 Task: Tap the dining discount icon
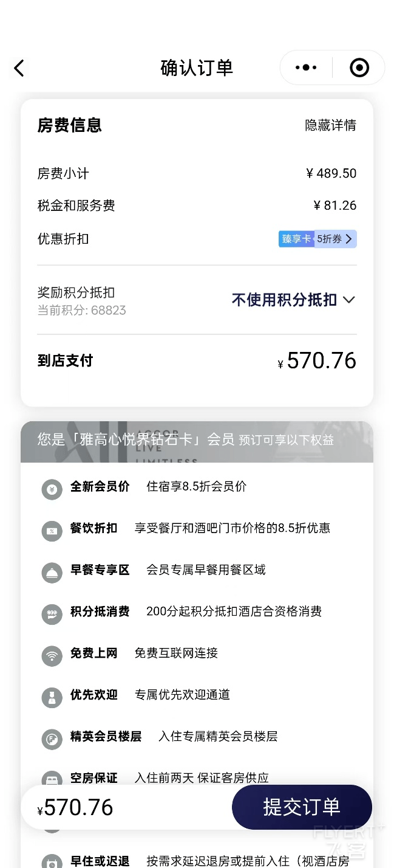52,531
